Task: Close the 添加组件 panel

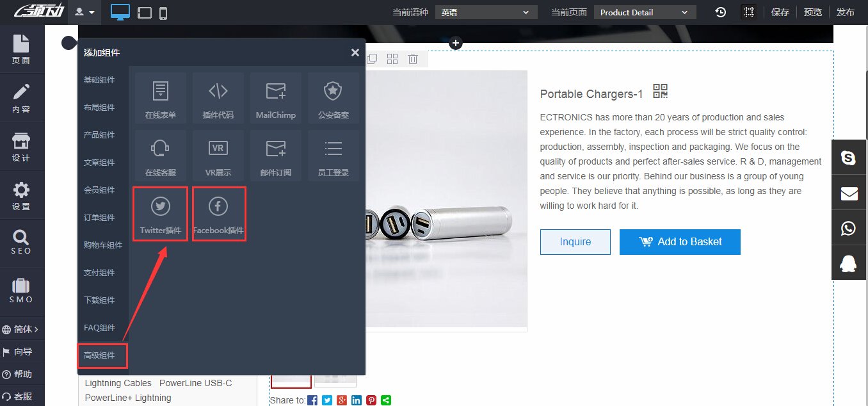Action: [355, 53]
